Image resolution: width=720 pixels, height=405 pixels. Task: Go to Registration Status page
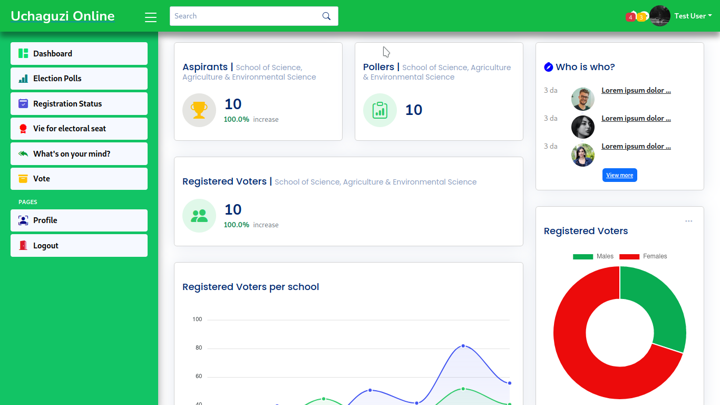point(79,103)
